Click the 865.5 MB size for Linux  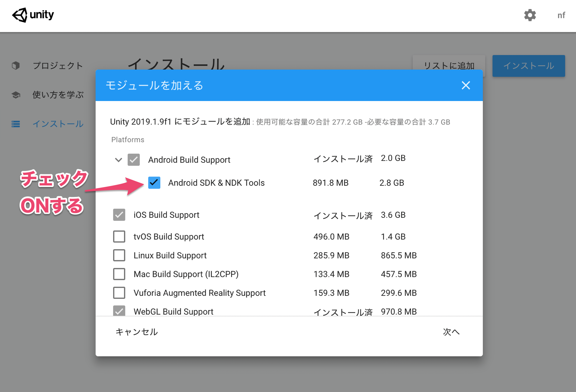tap(399, 255)
